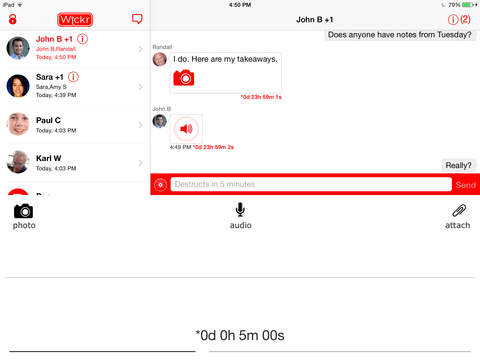Tap the battery indicator in status bar
Viewport: 480px width, 360px height.
(x=469, y=5)
